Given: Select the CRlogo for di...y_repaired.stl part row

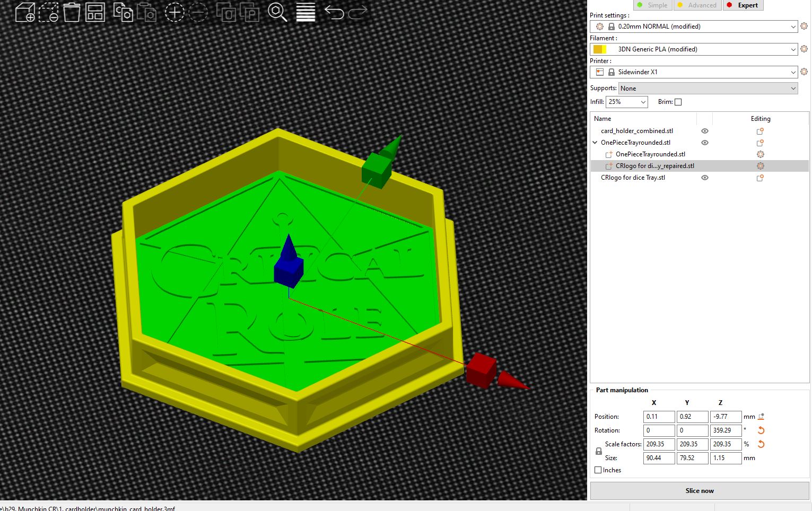Looking at the screenshot, I should tap(700, 166).
